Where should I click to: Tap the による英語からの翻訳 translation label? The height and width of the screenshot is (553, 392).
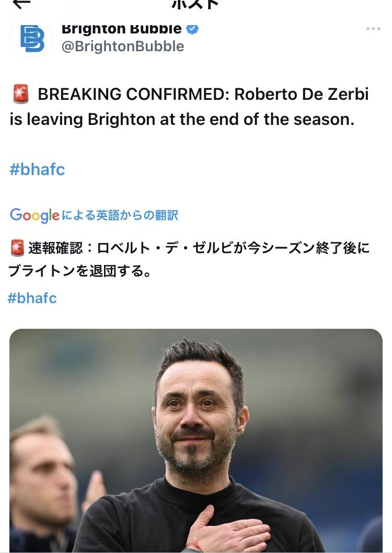coord(120,215)
